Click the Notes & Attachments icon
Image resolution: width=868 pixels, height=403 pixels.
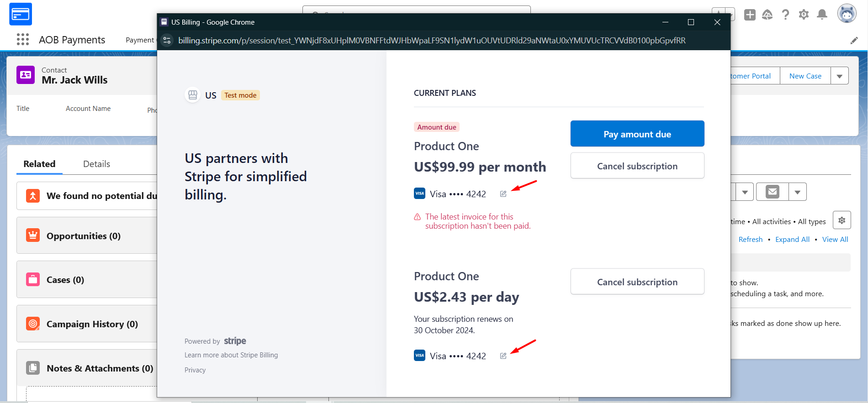tap(33, 368)
